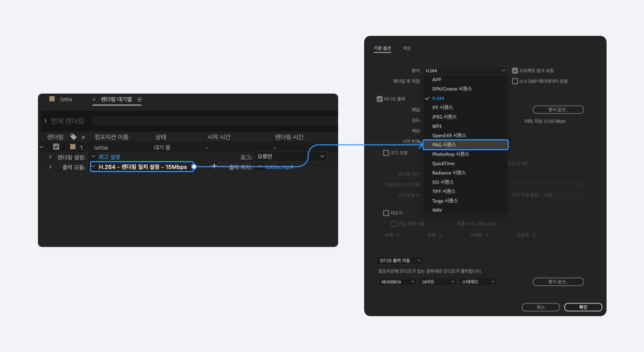The image size is (644, 352).
Task: Choose PNG 시퀀스 format
Action: pos(465,145)
